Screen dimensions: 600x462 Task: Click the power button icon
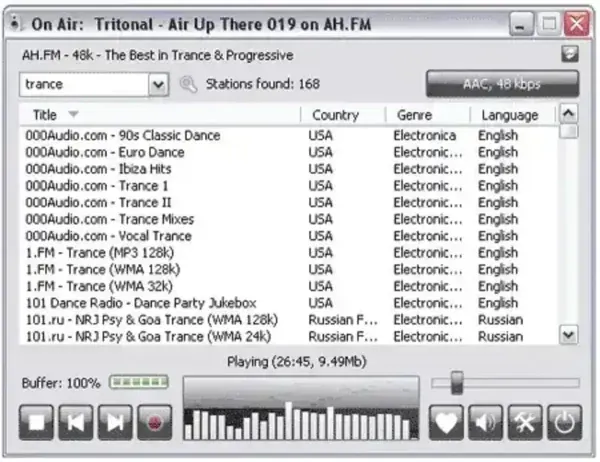click(x=565, y=423)
